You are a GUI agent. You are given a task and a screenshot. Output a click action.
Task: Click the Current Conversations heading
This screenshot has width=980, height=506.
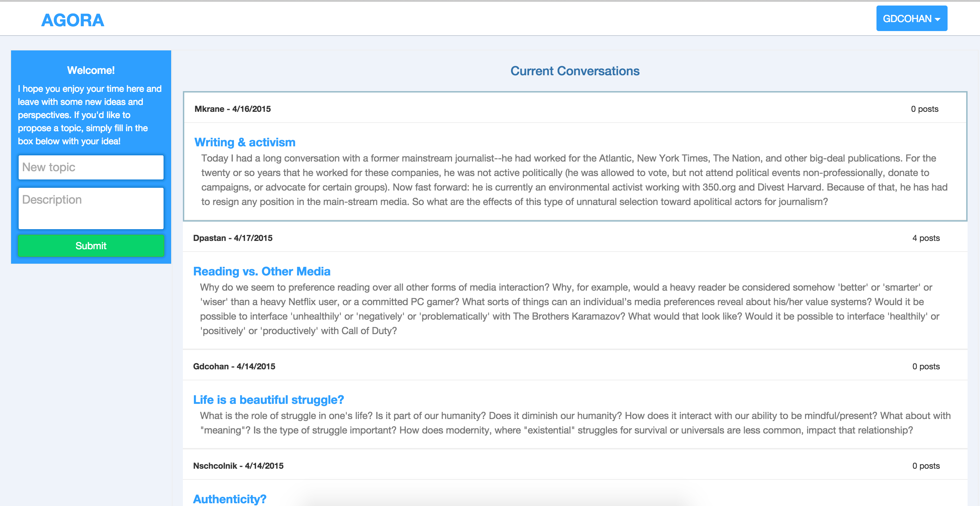click(x=575, y=71)
